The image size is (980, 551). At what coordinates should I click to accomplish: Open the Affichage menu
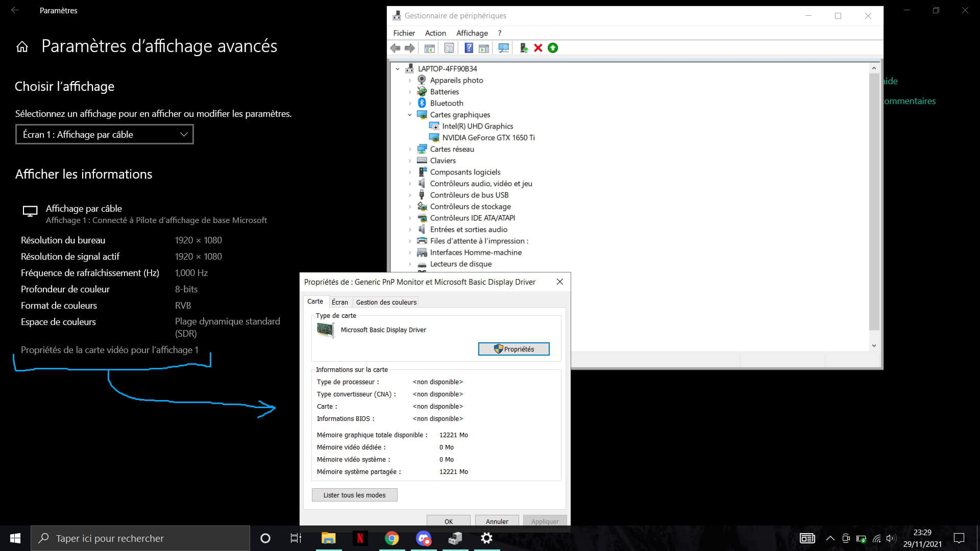click(472, 33)
